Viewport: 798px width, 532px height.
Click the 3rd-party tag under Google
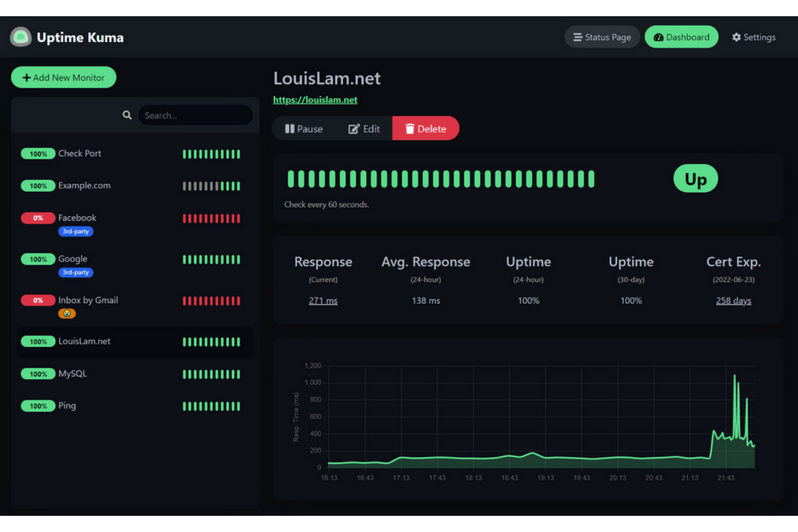point(75,272)
